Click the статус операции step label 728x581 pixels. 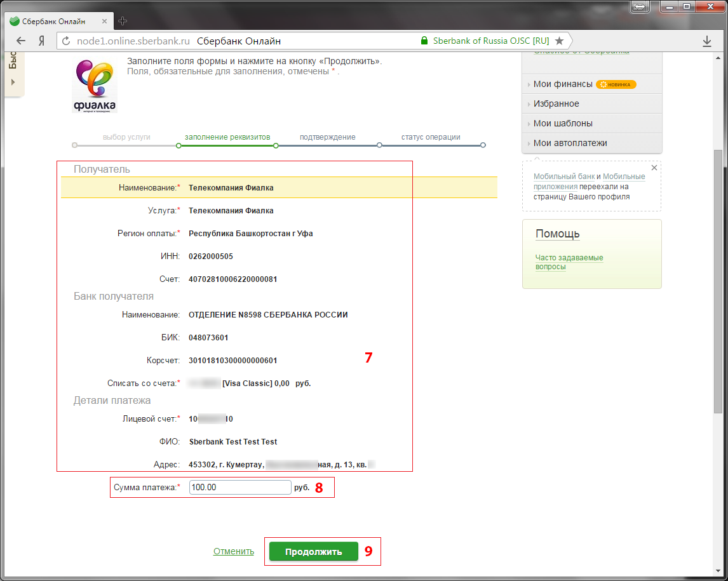click(x=431, y=137)
